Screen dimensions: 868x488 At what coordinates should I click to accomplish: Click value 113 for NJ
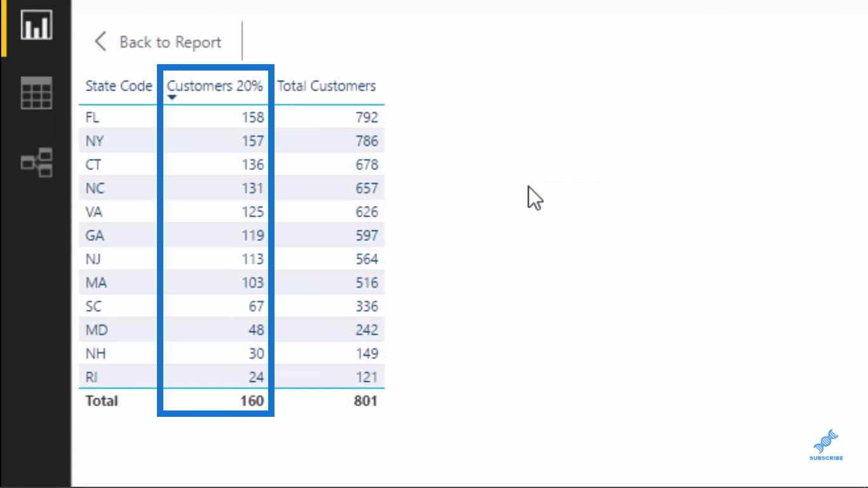pyautogui.click(x=252, y=259)
